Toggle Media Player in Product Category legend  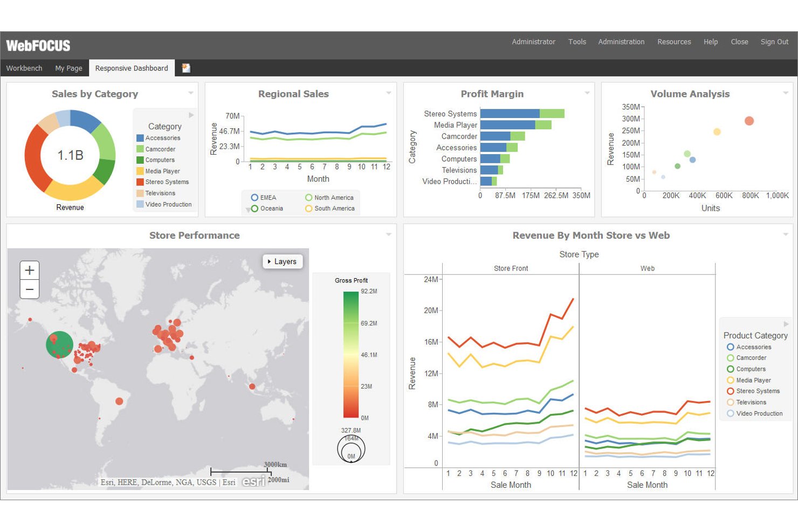click(x=749, y=380)
